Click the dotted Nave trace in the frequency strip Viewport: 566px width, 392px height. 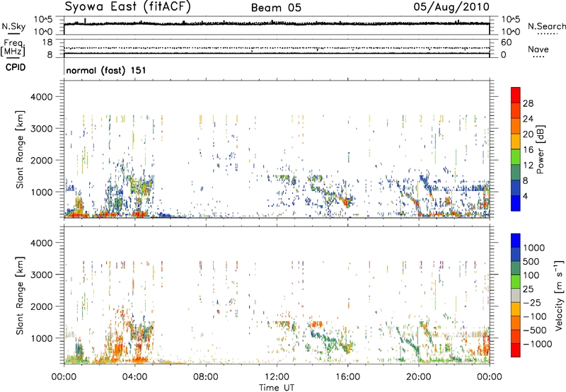click(277, 48)
